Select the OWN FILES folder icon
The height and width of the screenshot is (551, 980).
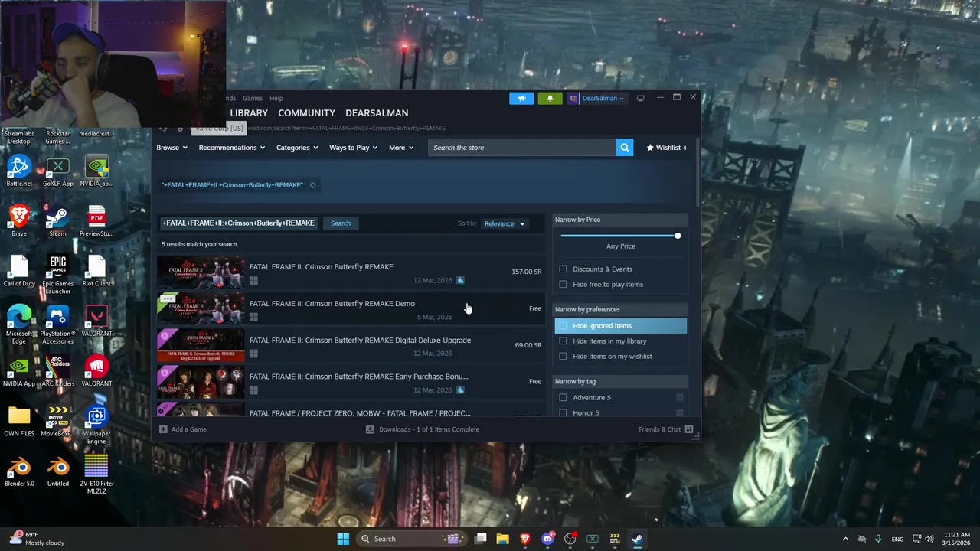(x=19, y=420)
